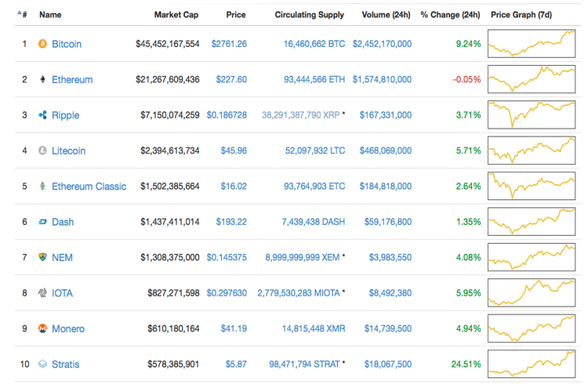Click the Ripple logo icon
588x392 pixels.
point(43,114)
